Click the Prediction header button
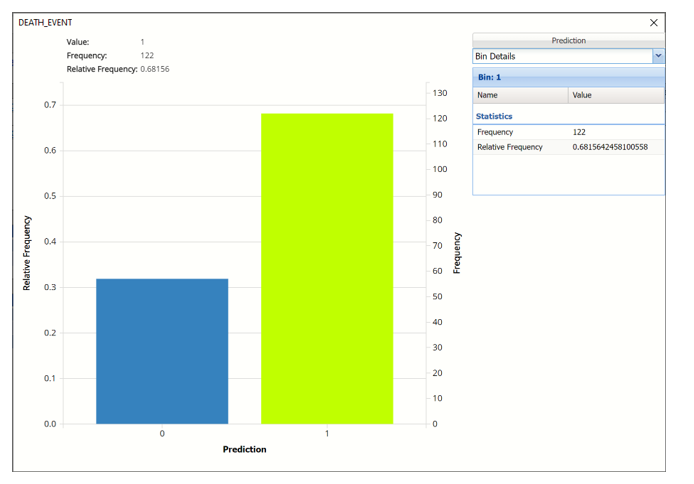 (568, 41)
